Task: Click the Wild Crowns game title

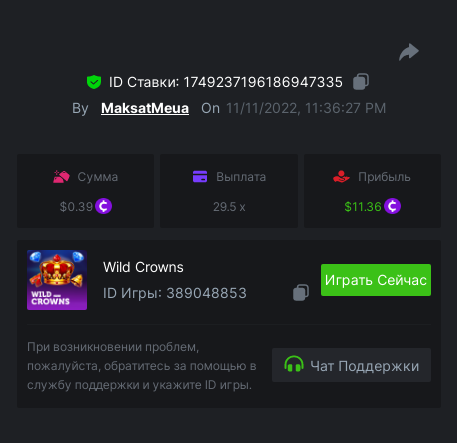Action: tap(143, 267)
